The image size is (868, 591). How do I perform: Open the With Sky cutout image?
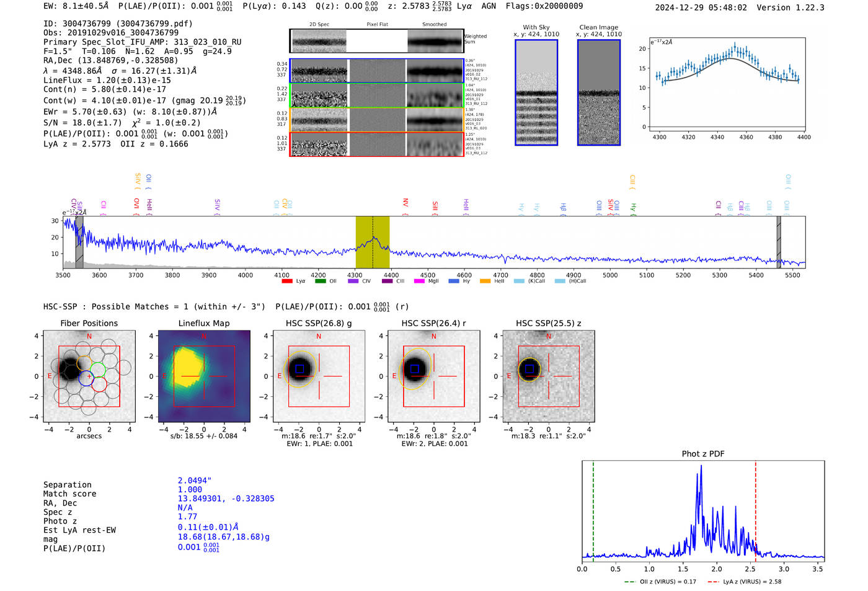pos(536,92)
